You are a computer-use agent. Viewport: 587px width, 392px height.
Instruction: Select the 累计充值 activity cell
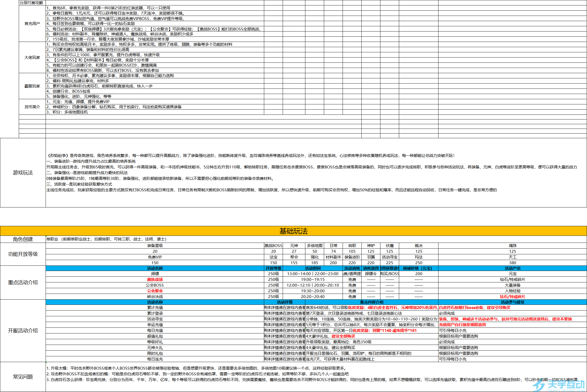[155, 308]
